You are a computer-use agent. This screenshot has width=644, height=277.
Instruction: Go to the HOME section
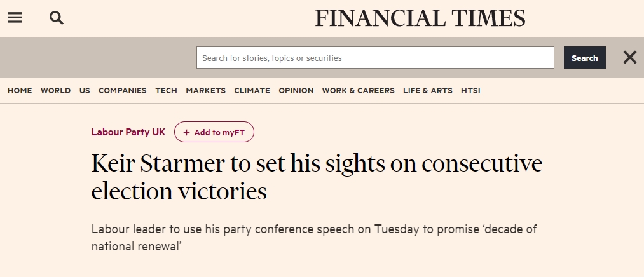click(20, 91)
